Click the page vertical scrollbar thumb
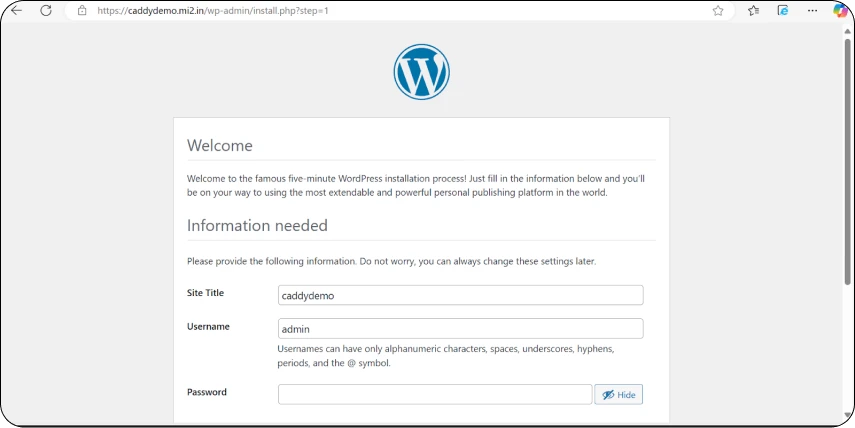 tap(847, 161)
